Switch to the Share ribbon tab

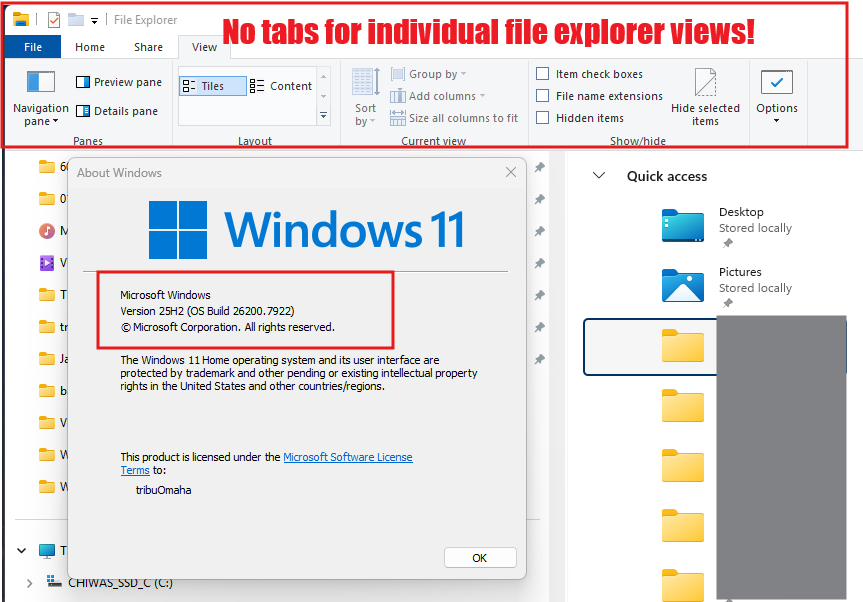(149, 47)
